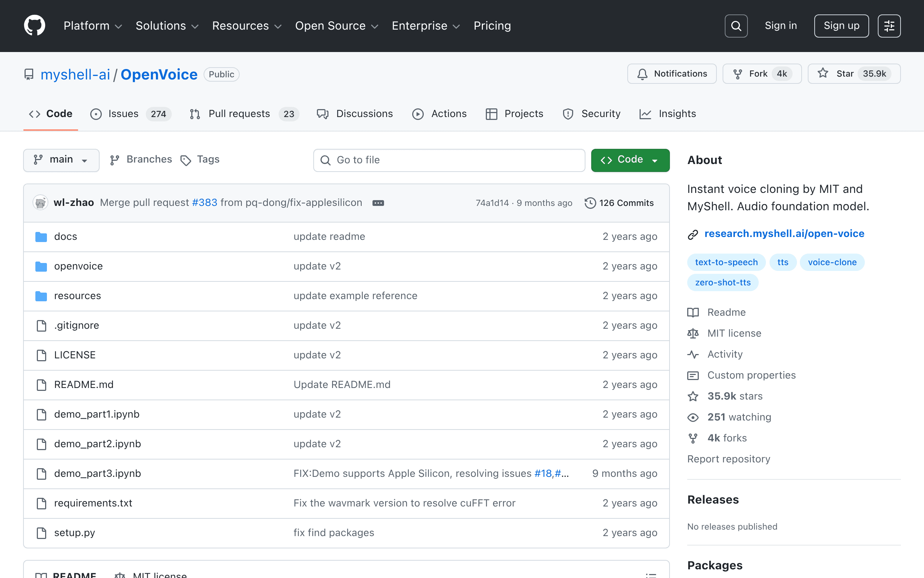Fork the OpenVoice repository

tap(762, 73)
